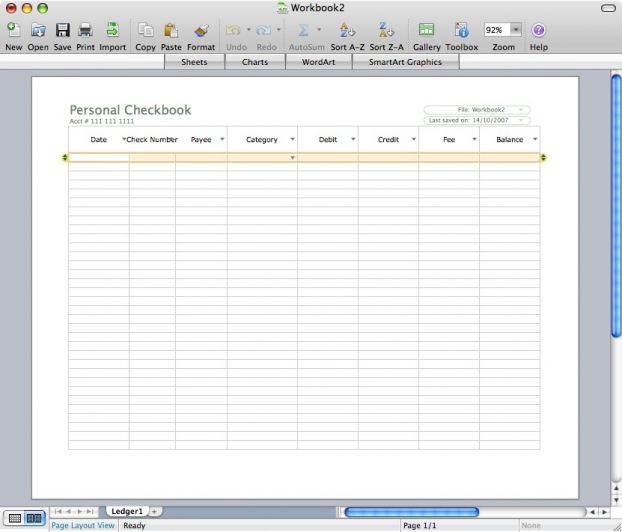622x532 pixels.
Task: Click the add sheet plus button
Action: 155,511
